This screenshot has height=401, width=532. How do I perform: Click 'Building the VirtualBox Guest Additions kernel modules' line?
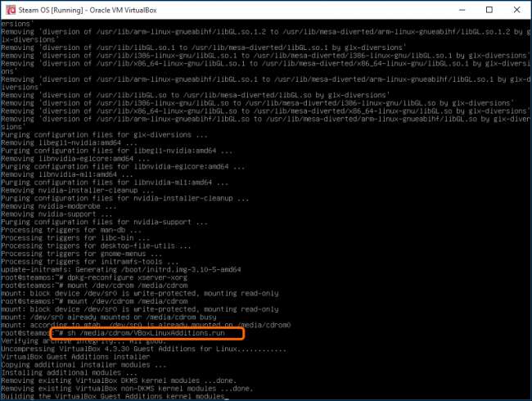[115, 396]
